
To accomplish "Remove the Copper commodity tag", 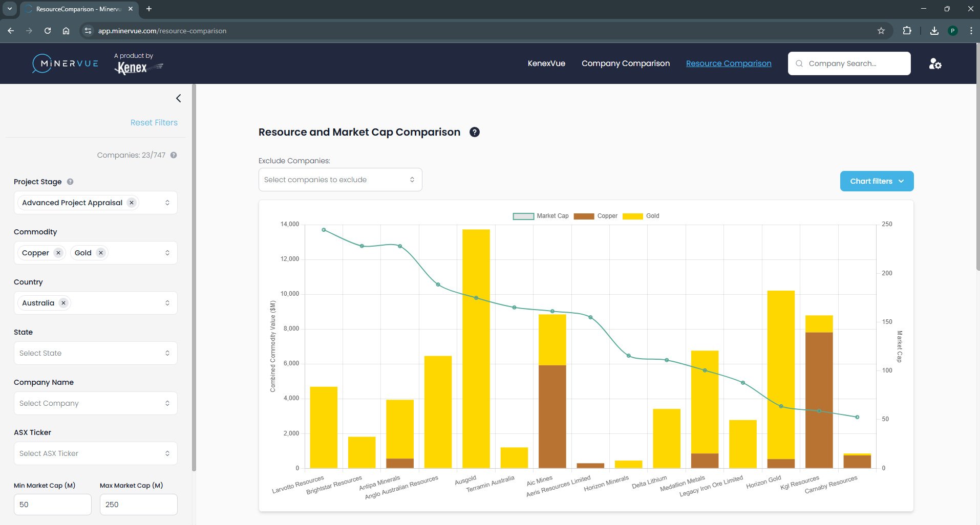I will click(x=58, y=253).
